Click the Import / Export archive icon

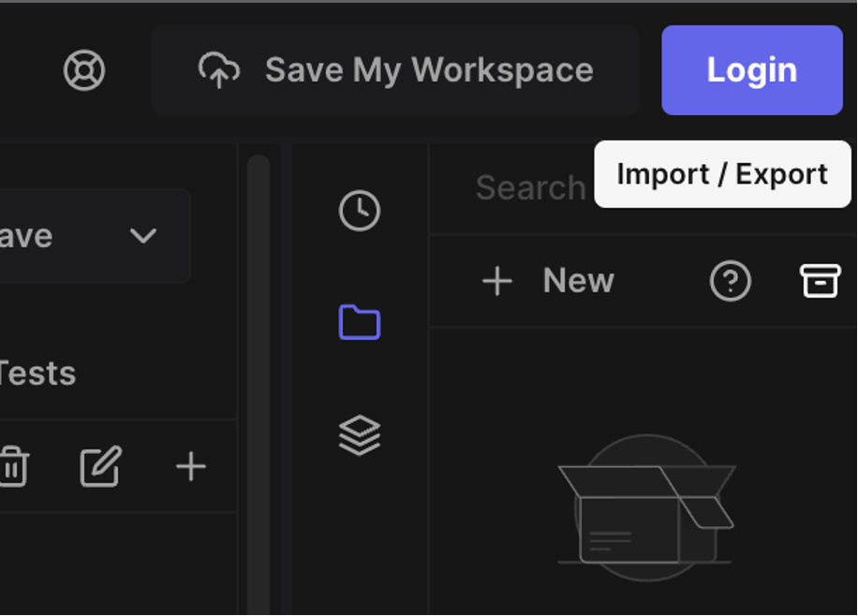[x=820, y=281]
